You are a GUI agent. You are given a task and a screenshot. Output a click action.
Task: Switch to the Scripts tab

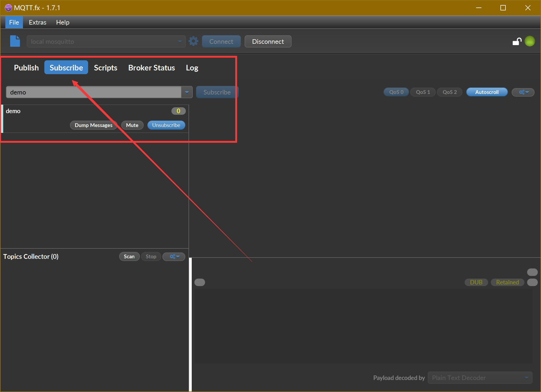(x=105, y=68)
